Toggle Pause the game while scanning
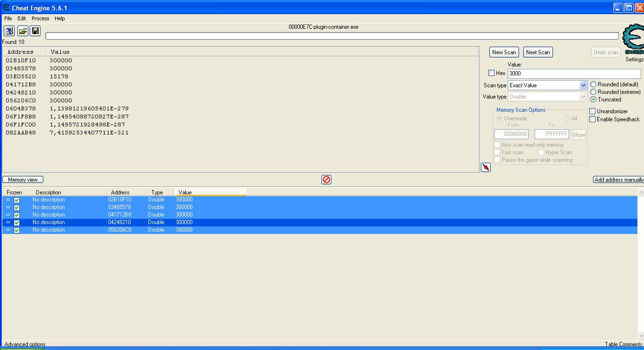Viewport: 644px width, 350px height. (x=497, y=160)
